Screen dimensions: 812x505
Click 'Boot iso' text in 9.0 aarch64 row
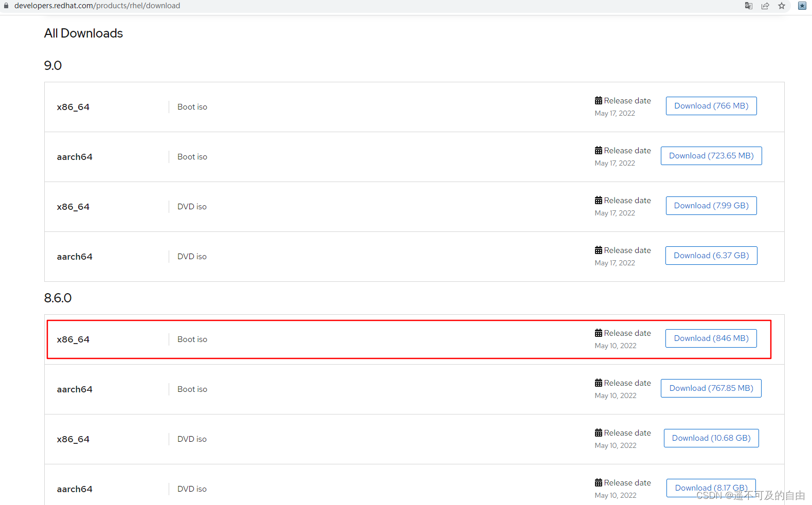click(192, 157)
